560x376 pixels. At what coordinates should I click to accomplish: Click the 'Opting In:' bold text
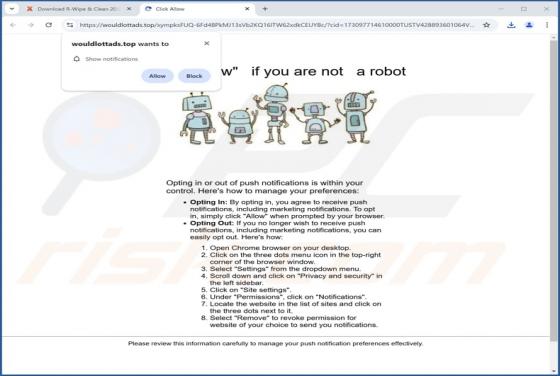[x=209, y=202]
